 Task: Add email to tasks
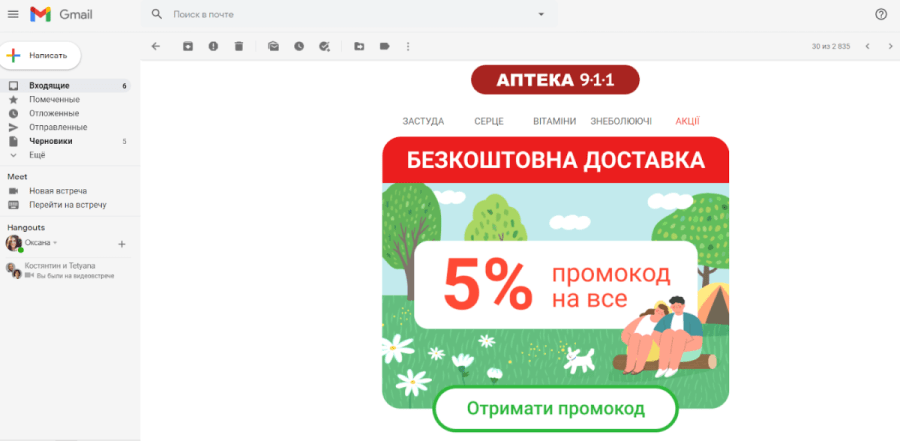pos(323,46)
